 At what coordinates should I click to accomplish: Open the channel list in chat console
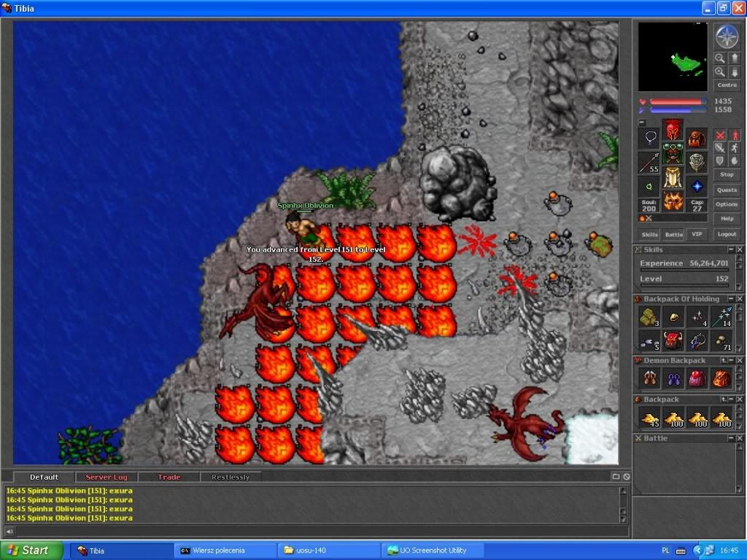coord(616,476)
